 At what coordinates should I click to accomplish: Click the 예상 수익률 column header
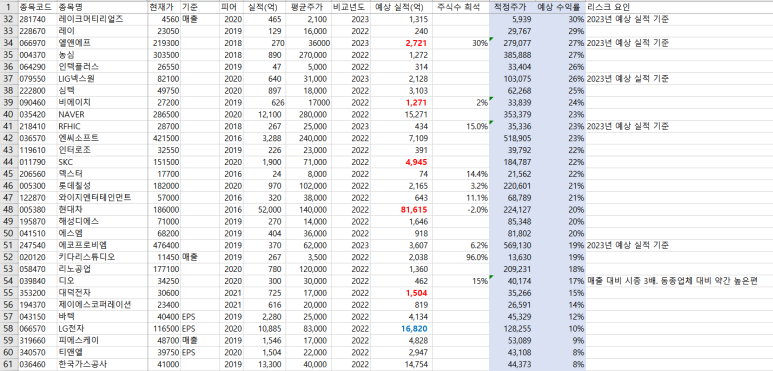[561, 7]
